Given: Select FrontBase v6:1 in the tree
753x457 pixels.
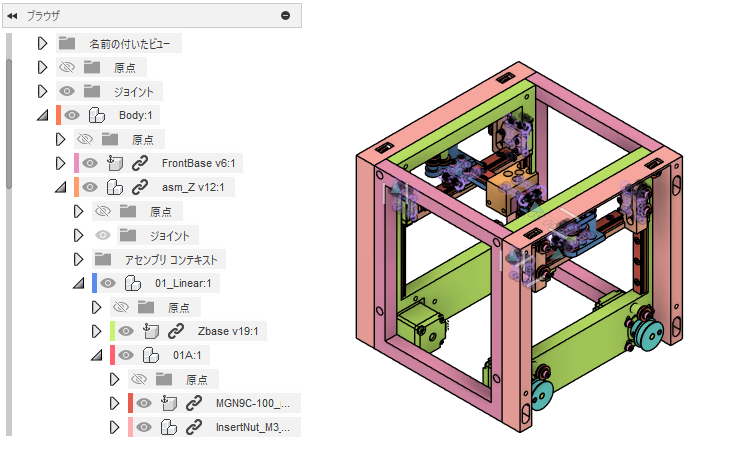Looking at the screenshot, I should pos(199,163).
